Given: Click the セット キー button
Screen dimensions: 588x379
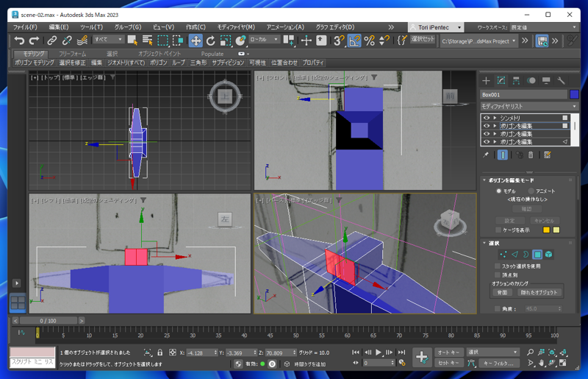Looking at the screenshot, I should (x=449, y=363).
